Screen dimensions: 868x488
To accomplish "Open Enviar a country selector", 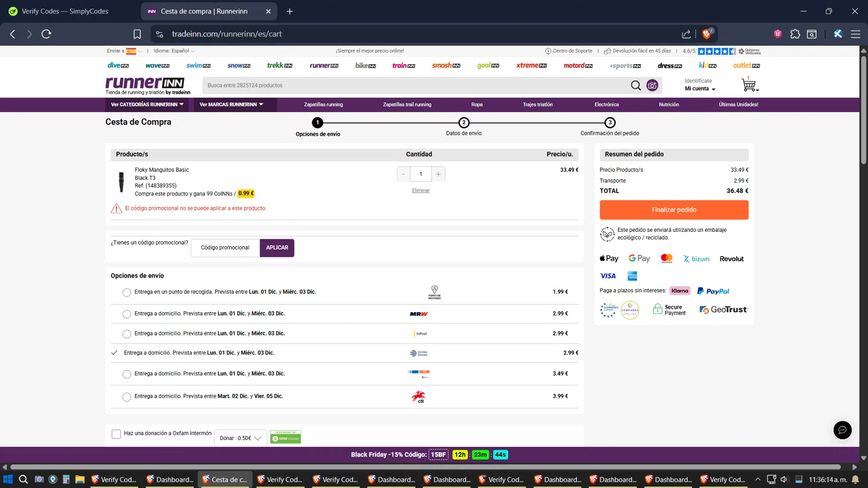I will tap(124, 51).
